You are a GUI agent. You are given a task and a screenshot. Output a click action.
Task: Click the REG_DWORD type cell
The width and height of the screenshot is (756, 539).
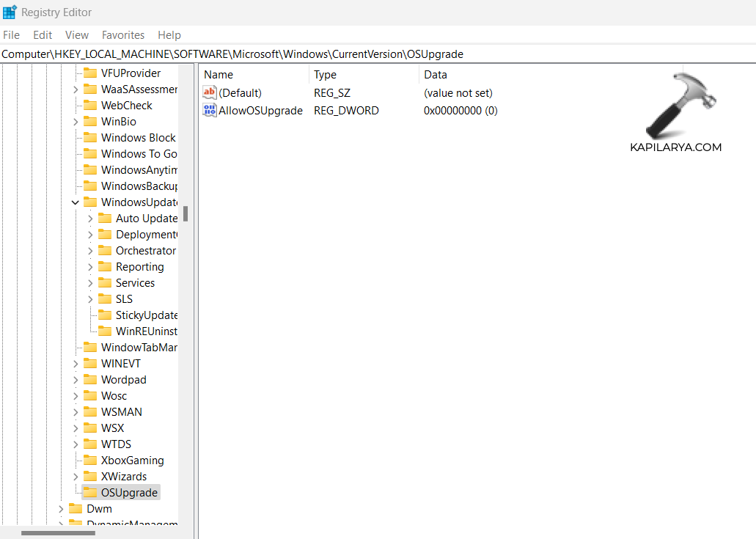(x=346, y=111)
